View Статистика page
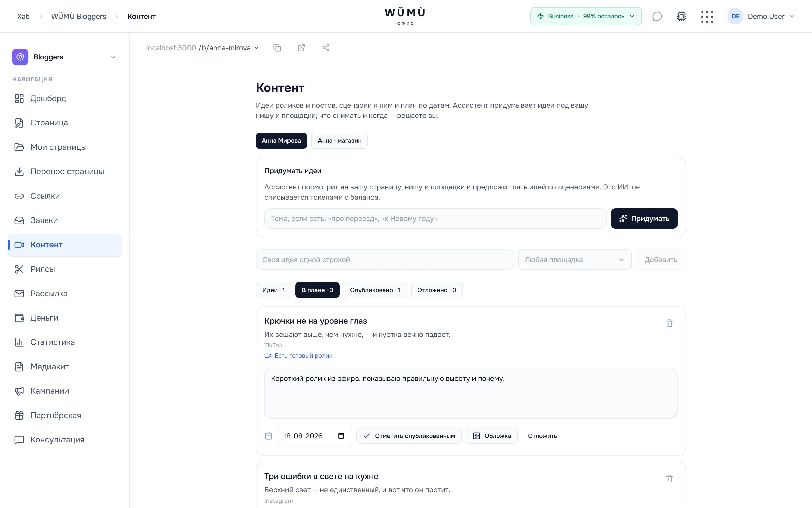The height and width of the screenshot is (508, 812). click(65, 342)
